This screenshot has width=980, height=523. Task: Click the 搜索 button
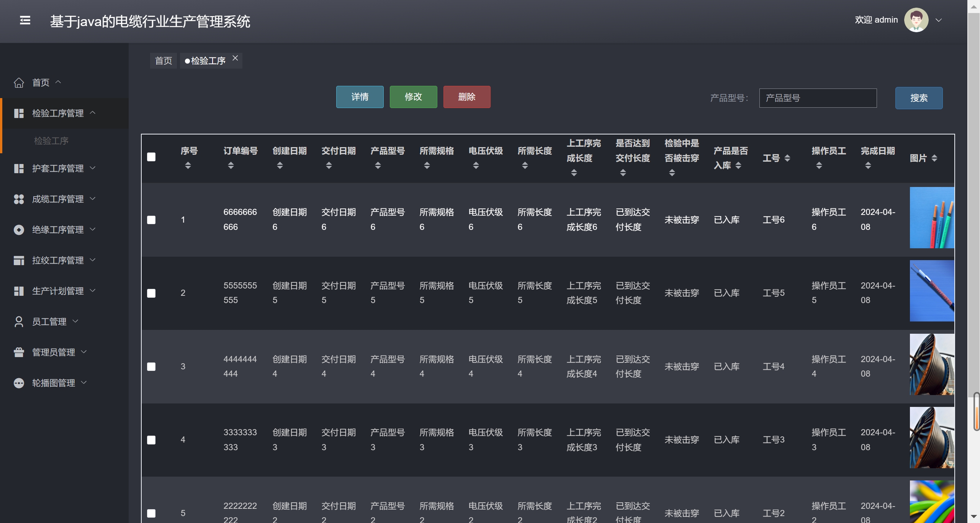tap(919, 98)
